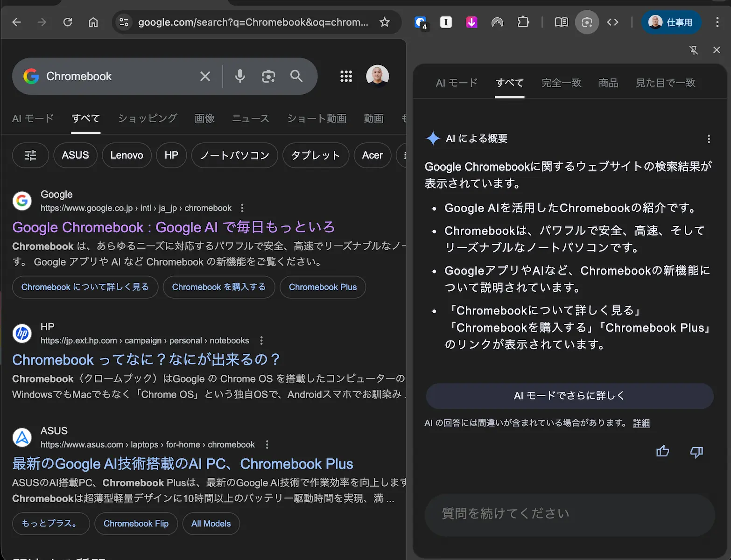Focus the 質問を続けてください input field

coord(569,514)
